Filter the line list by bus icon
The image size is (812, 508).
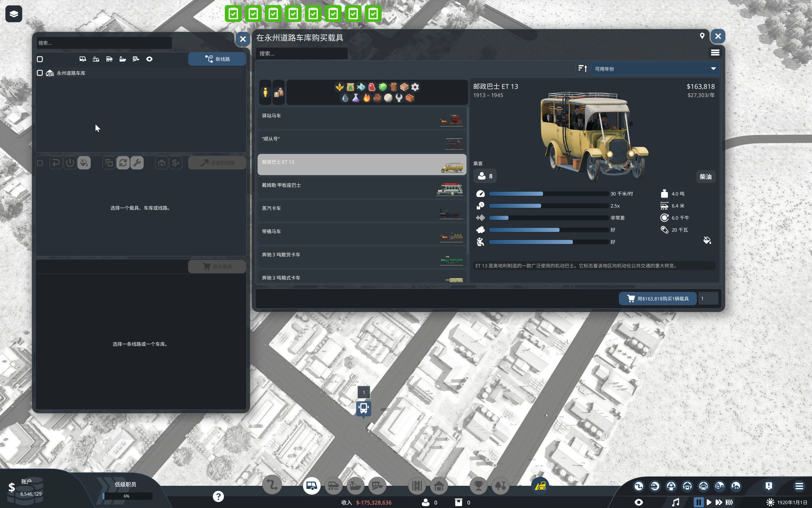point(82,59)
